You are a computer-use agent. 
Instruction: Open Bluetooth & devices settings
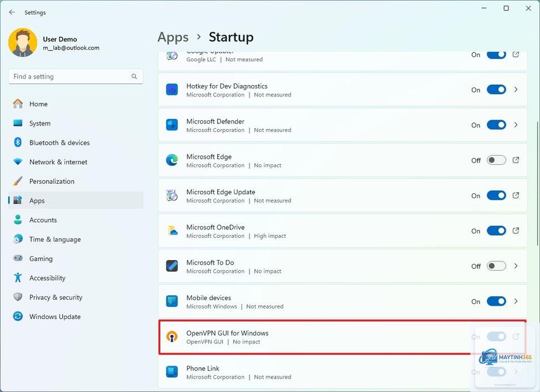click(x=76, y=142)
